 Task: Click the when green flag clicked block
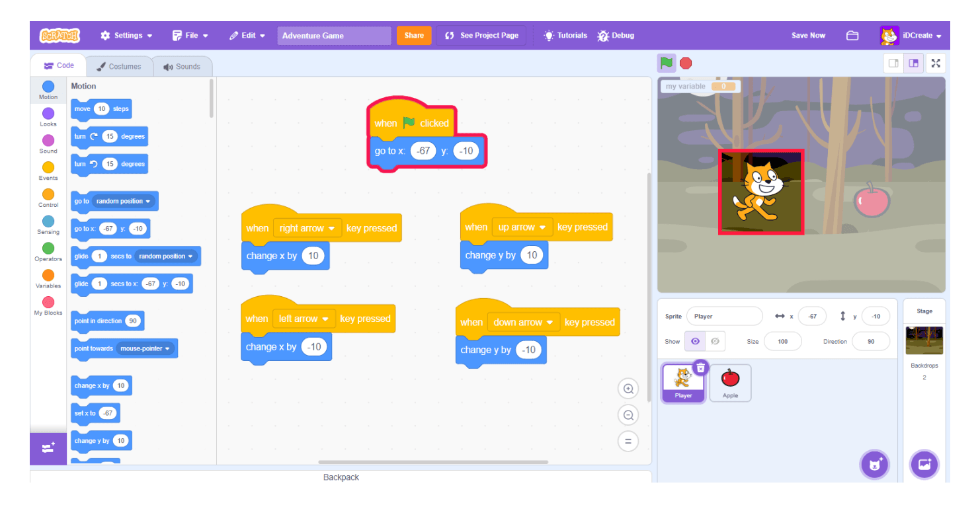tap(411, 121)
